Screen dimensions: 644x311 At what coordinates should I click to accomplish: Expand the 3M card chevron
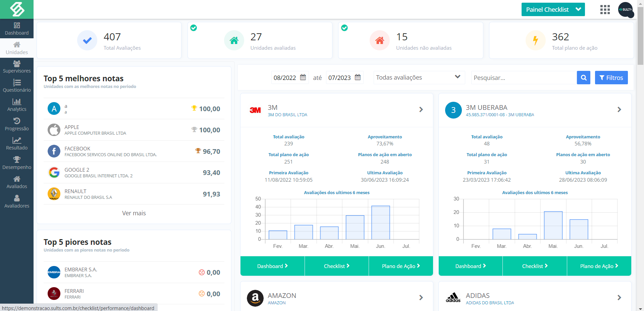[421, 109]
